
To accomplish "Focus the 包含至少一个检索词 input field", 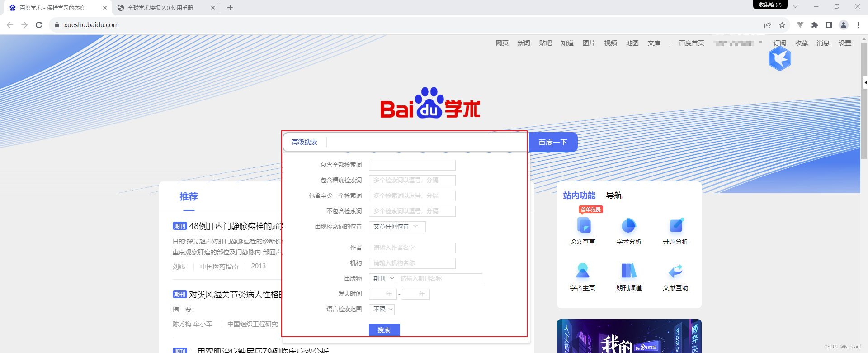I will pyautogui.click(x=412, y=196).
